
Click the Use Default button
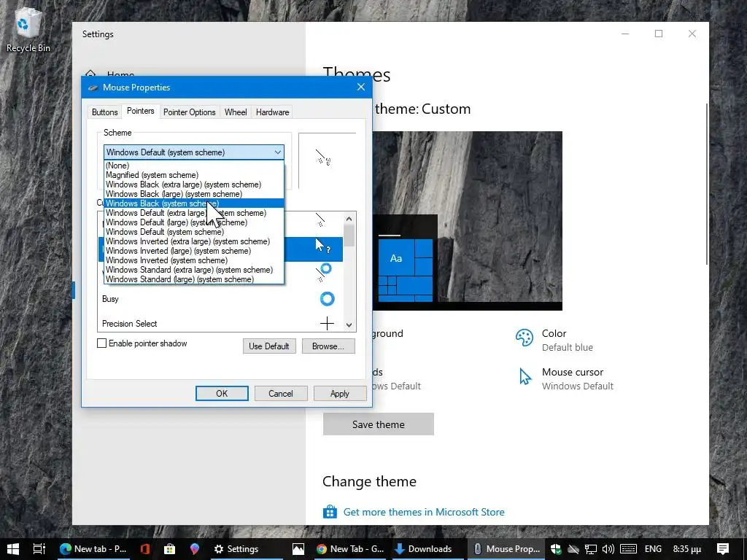pyautogui.click(x=269, y=346)
